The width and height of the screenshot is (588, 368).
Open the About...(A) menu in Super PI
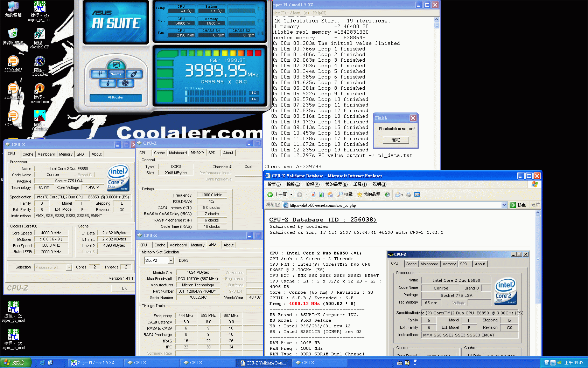pos(299,13)
